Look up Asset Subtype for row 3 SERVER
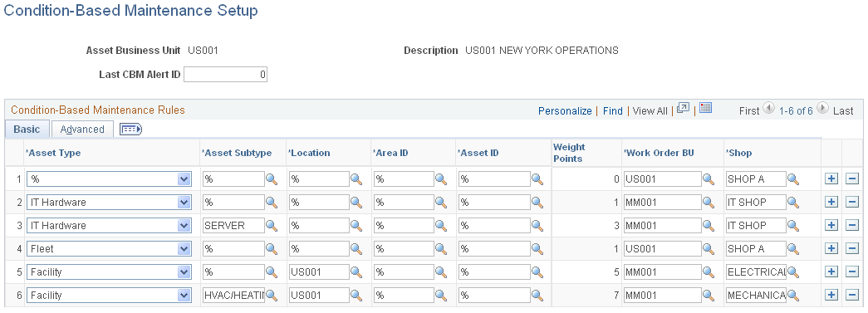This screenshot has height=313, width=868. (x=272, y=226)
